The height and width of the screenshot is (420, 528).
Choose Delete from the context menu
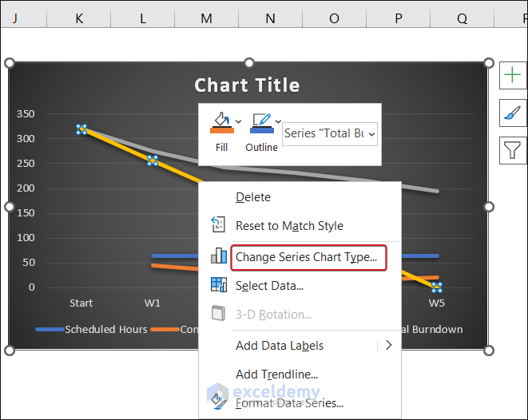(x=253, y=197)
